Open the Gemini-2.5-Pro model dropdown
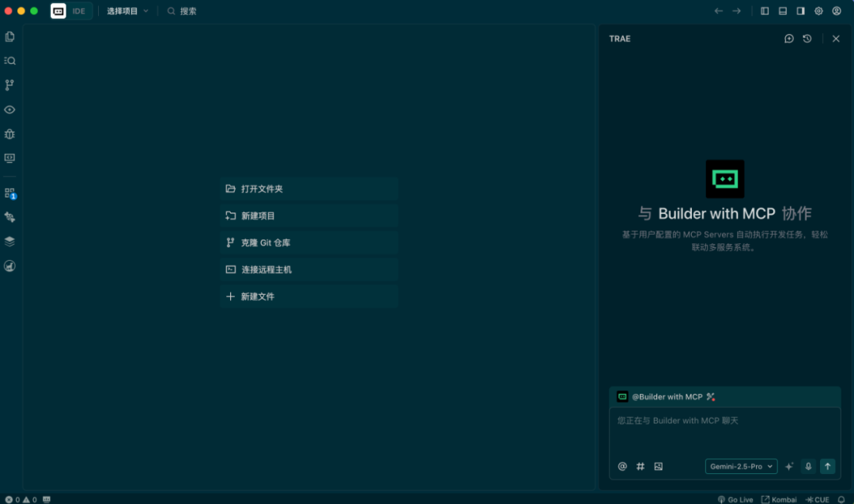Image resolution: width=854 pixels, height=504 pixels. [741, 466]
